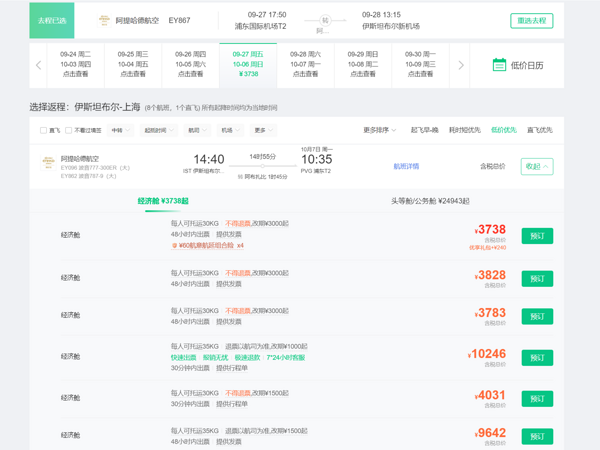This screenshot has width=600, height=450.
Task: Click the 转 transfer icon in outbound summary
Action: 325,20
